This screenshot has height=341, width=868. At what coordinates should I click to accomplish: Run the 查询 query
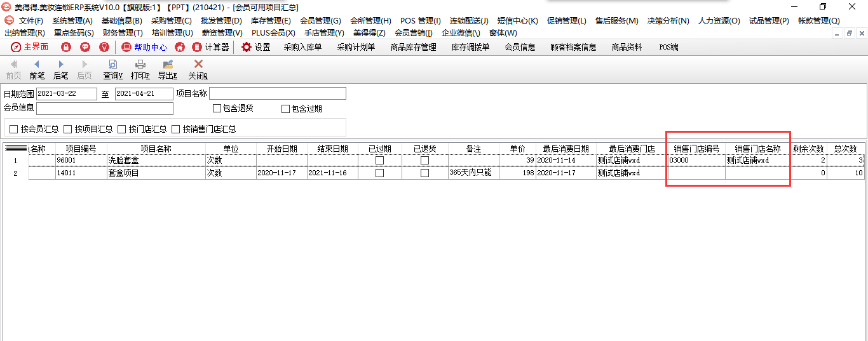click(x=112, y=70)
